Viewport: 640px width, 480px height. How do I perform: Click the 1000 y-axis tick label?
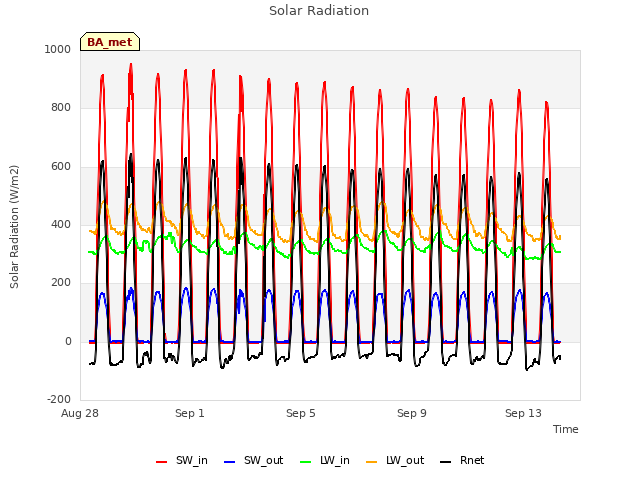pos(58,49)
